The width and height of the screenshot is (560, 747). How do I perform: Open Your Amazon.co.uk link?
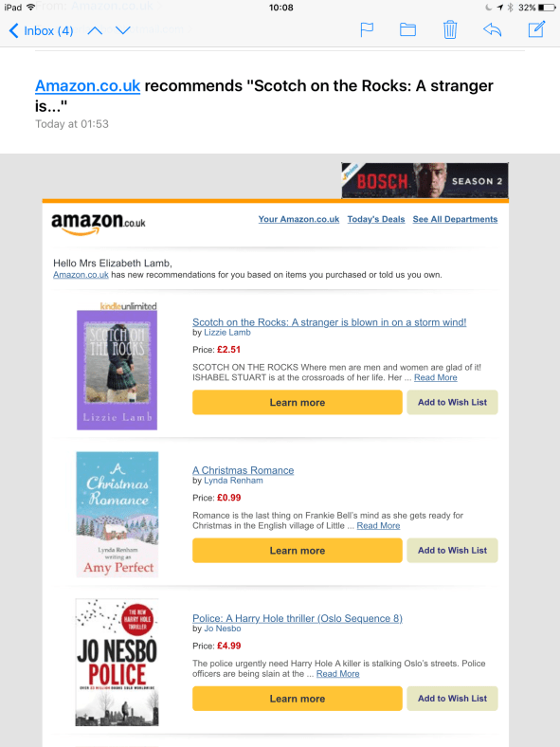point(298,219)
